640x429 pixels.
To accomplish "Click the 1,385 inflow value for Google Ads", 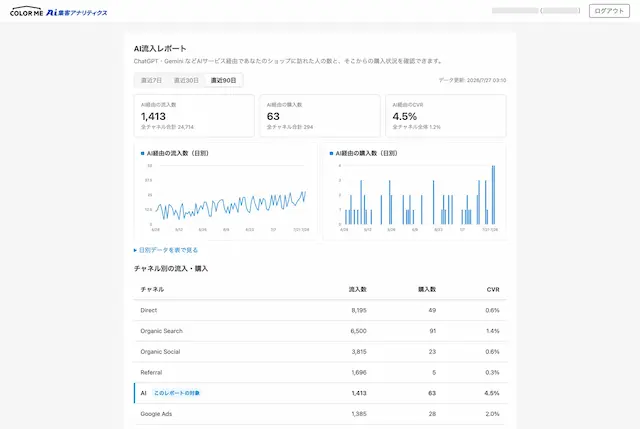I will point(359,414).
